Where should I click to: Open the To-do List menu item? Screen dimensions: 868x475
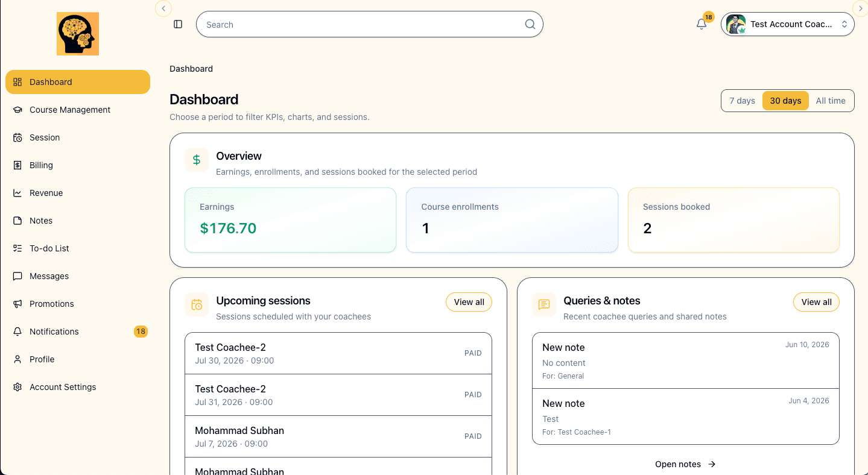coord(78,248)
